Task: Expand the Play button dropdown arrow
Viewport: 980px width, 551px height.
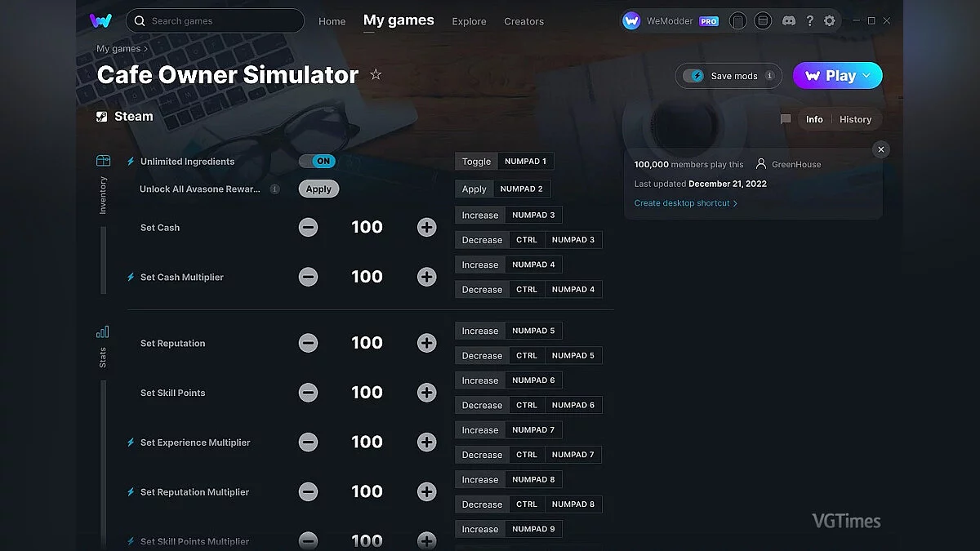Action: [x=866, y=76]
